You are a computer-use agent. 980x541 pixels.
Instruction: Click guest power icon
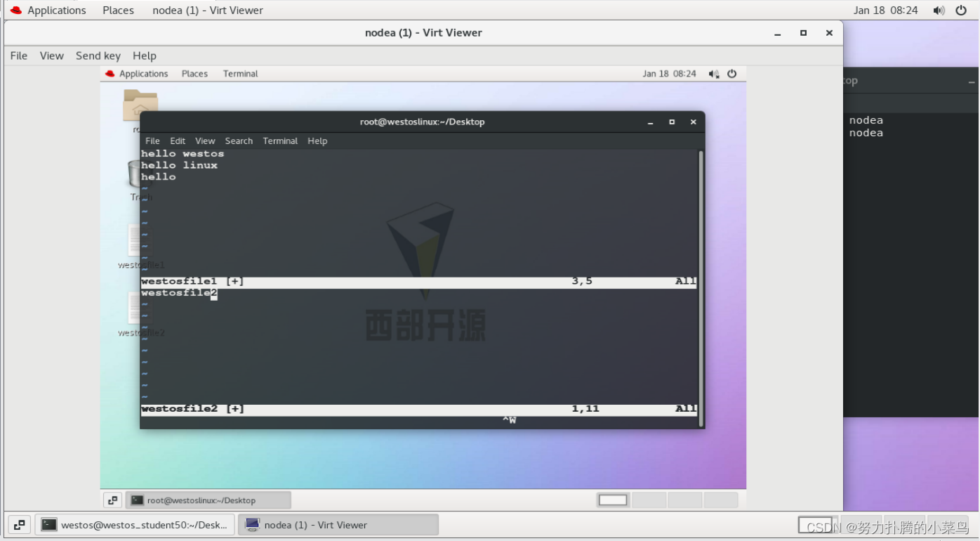(732, 74)
